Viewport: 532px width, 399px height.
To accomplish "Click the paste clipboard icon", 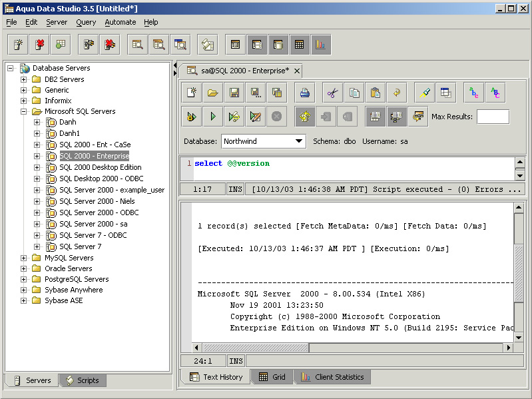I will 376,93.
